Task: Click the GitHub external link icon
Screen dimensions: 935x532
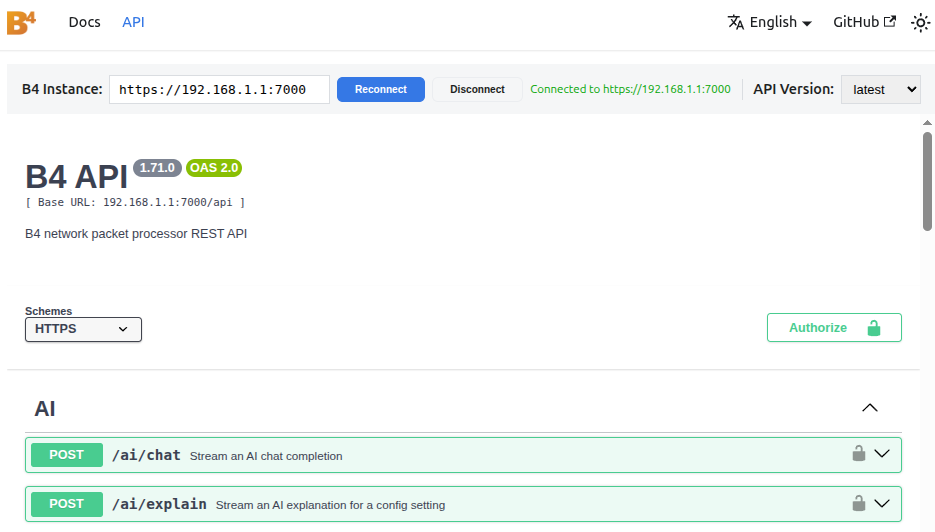Action: click(890, 21)
